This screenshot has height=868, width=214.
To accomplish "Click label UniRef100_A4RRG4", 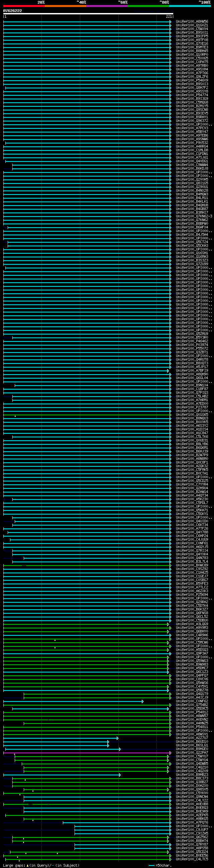I will (x=192, y=147).
